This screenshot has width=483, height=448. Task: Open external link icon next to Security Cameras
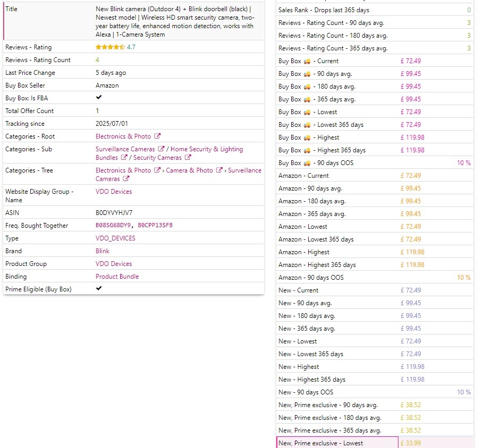coord(188,158)
